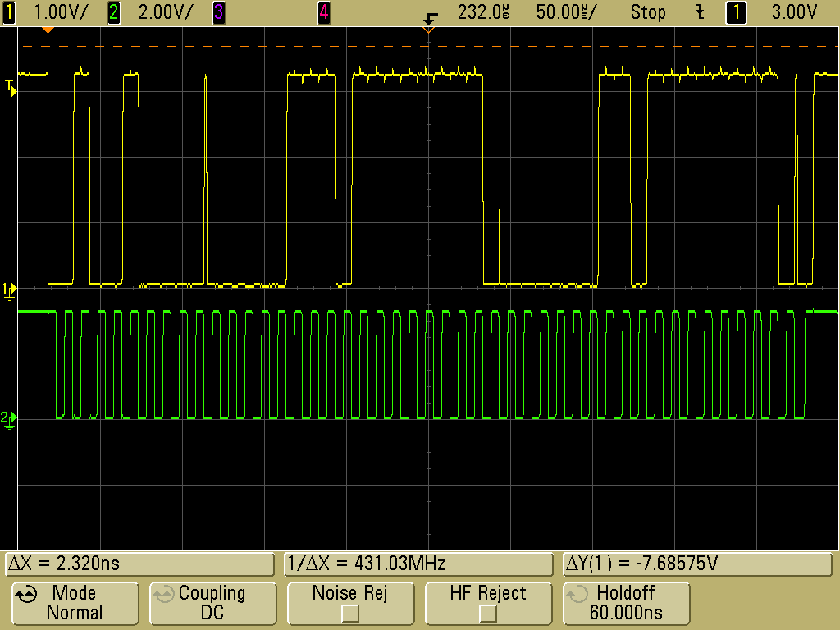Click the 1.00V/ channel 1 scale
This screenshot has width=840, height=630.
tap(60, 11)
